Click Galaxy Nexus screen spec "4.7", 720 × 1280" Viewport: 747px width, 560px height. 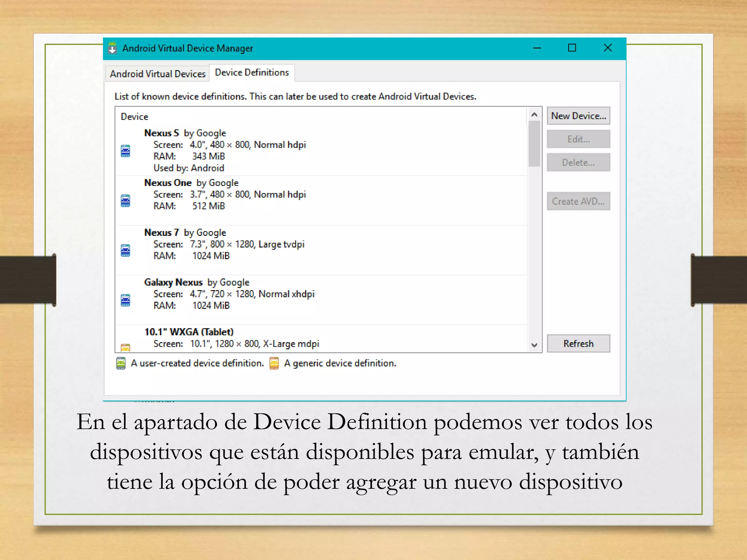[x=222, y=294]
